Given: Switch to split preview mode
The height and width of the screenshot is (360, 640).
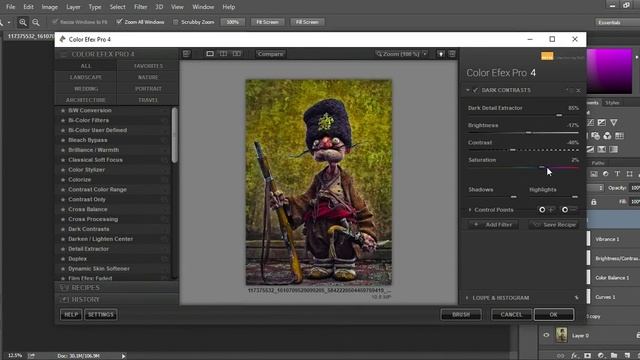Looking at the screenshot, I should 223,54.
